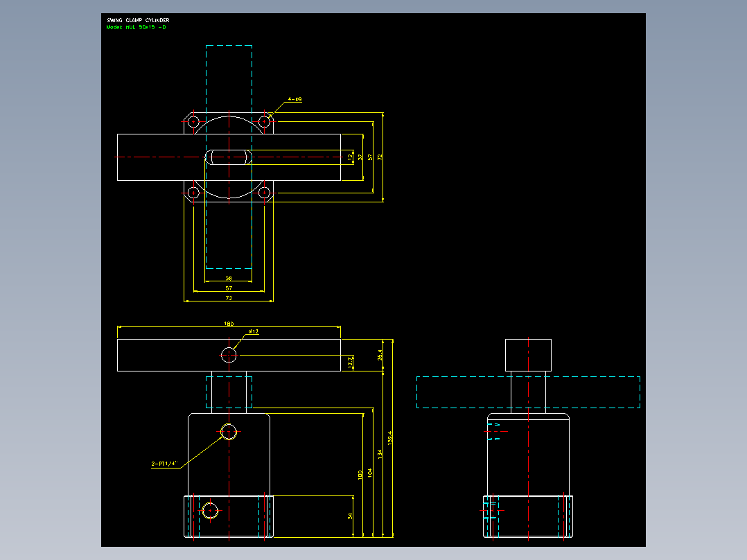Click the 12.7 dimension text
This screenshot has height=560, width=747.
[350, 362]
